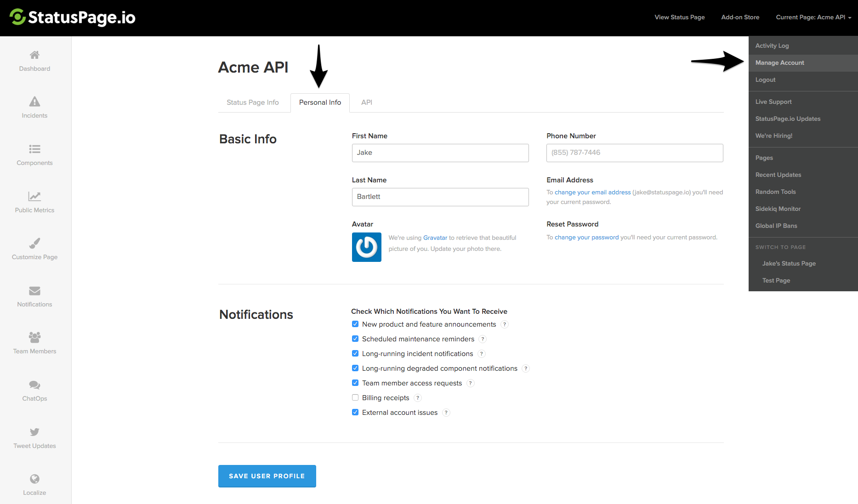Open Global IP Bans menu entry
858x504 pixels.
pyautogui.click(x=803, y=226)
